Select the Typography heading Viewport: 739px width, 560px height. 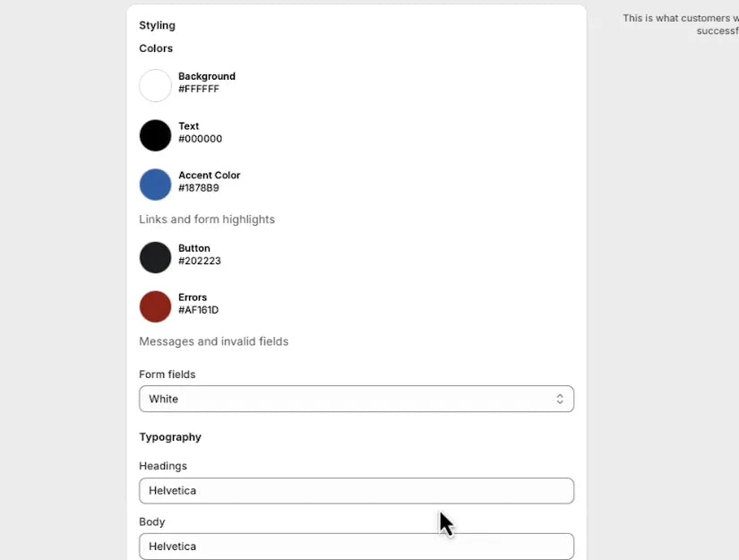click(170, 436)
